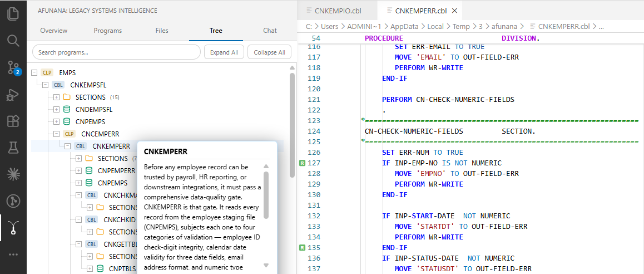Click the tree panel vertical scrollbar
This screenshot has width=644, height=274.
pos(292,125)
